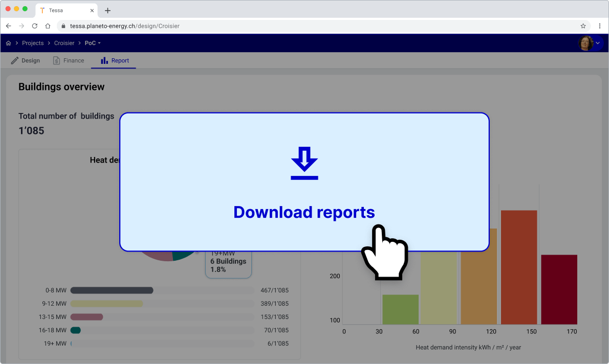
Task: Select the Design tab's pencil icon
Action: (x=14, y=60)
